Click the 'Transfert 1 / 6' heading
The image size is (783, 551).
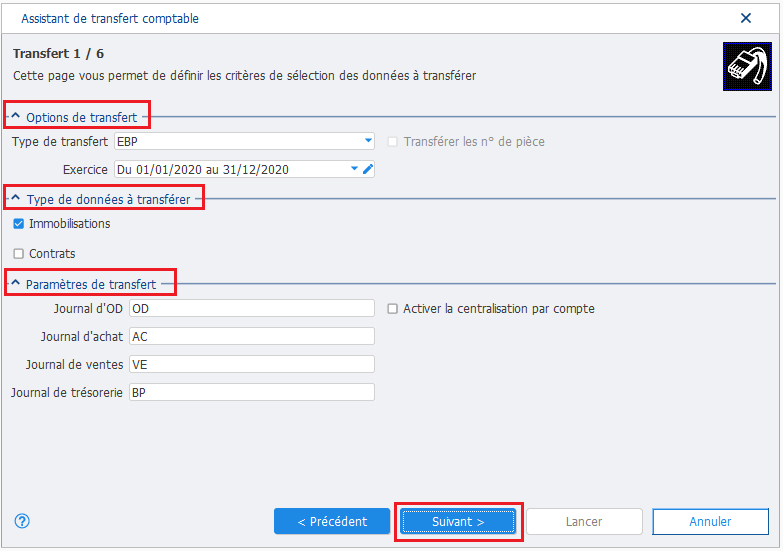(x=58, y=53)
